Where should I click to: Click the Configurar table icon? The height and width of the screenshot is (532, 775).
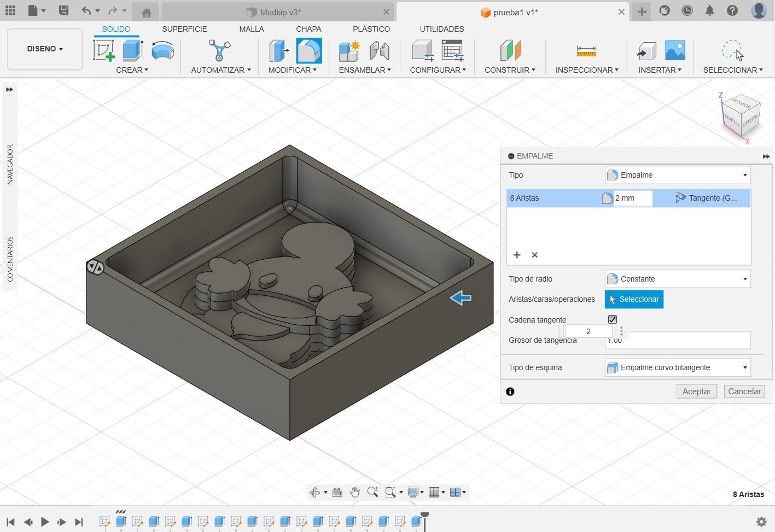[453, 50]
